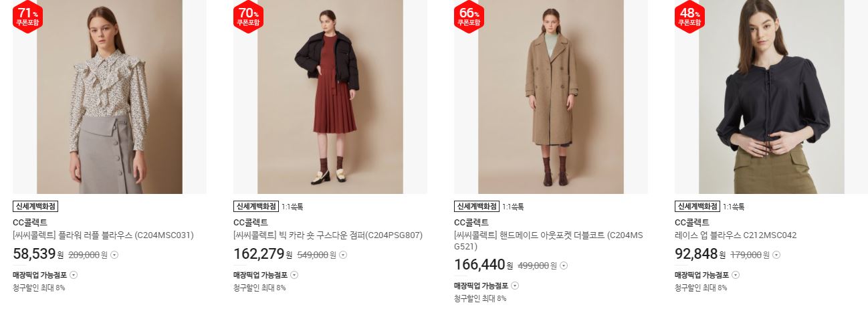Click the 66% coupon discount badge
The width and height of the screenshot is (868, 317).
(x=469, y=16)
